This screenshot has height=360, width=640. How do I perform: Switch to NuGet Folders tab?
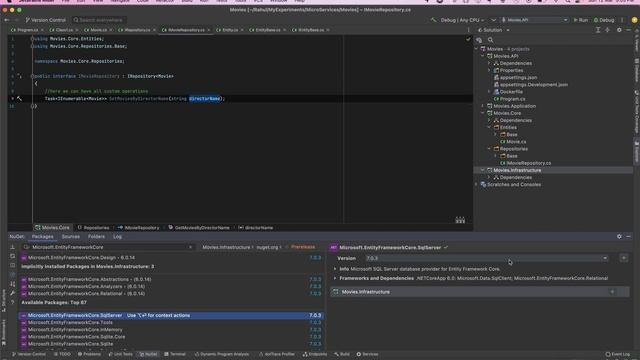96,237
